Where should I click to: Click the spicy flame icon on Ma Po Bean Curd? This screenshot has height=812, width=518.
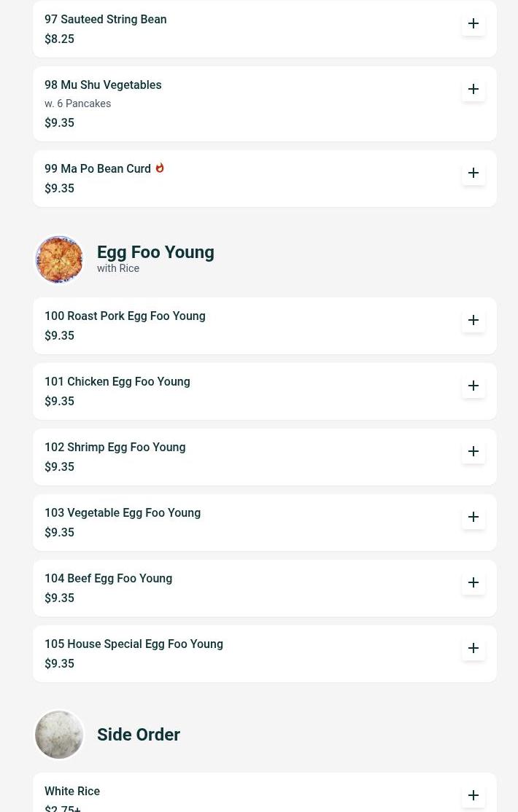[x=160, y=168]
